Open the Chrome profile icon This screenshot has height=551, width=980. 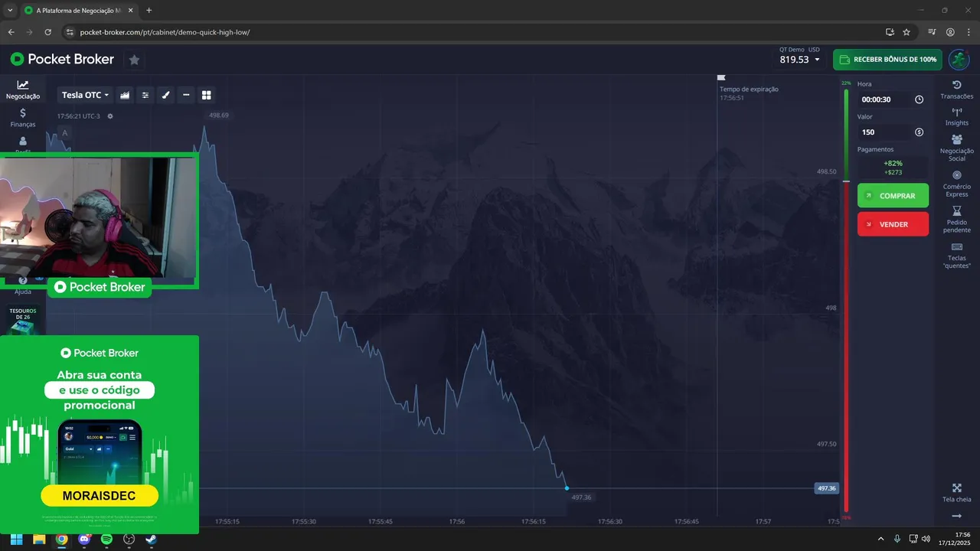950,32
